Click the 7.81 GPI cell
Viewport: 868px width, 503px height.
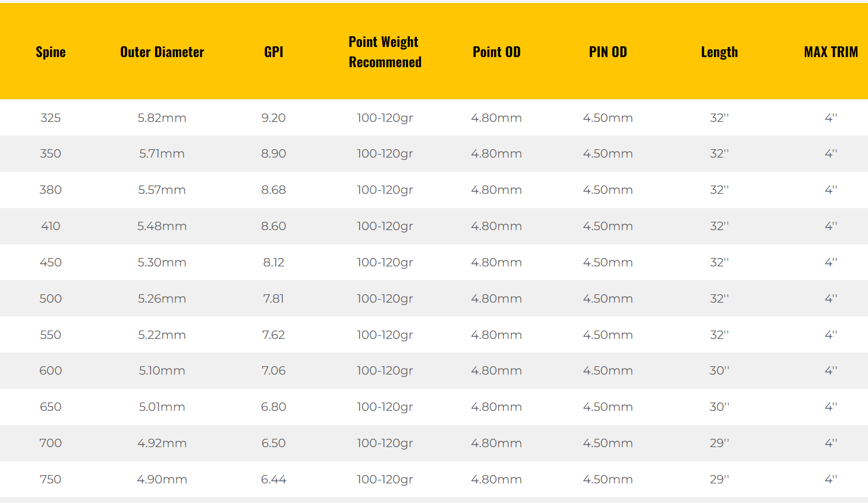point(273,298)
